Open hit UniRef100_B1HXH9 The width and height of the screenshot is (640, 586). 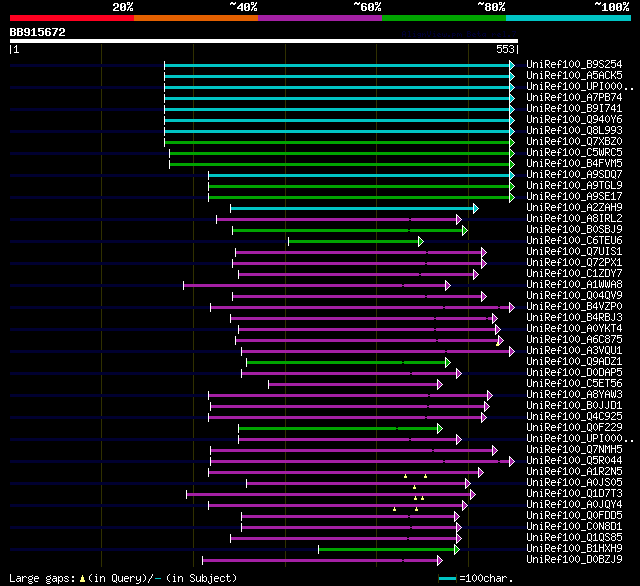click(x=574, y=549)
